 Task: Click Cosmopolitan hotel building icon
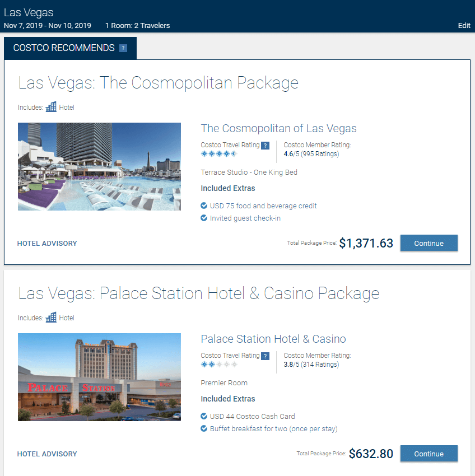tap(51, 107)
